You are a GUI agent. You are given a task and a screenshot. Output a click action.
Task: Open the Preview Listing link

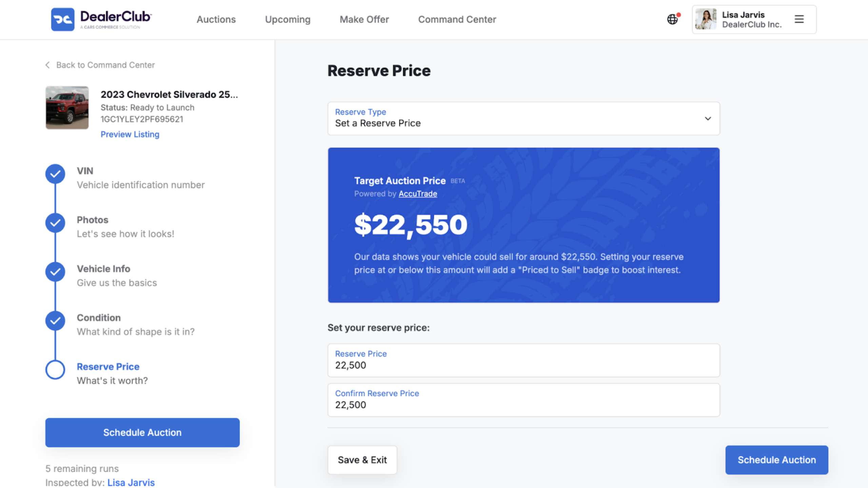coord(130,134)
